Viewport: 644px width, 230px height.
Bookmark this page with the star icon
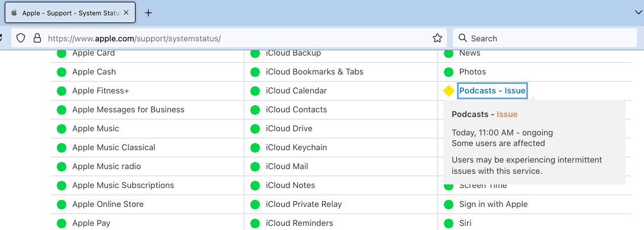437,38
